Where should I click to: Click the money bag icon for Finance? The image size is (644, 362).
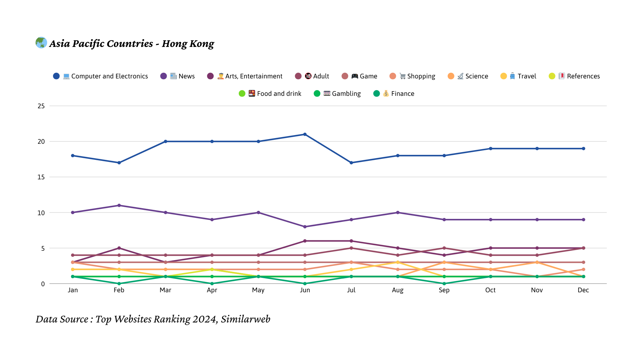[386, 94]
